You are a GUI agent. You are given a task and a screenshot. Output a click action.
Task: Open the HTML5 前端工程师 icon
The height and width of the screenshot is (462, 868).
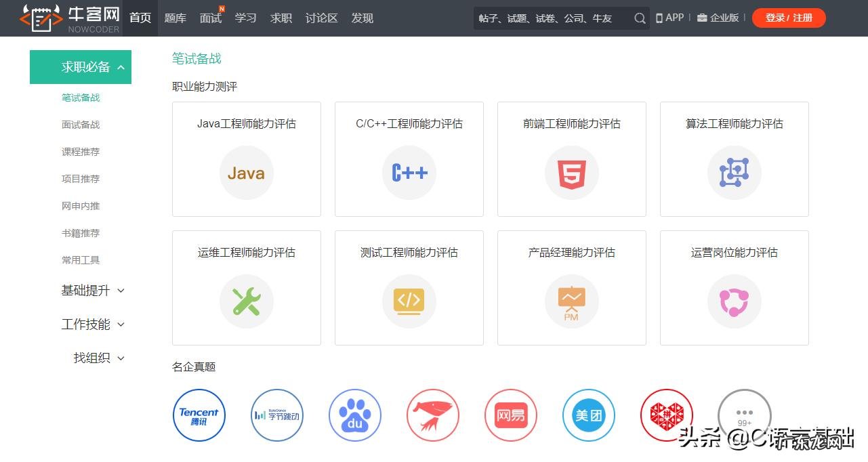tap(571, 173)
